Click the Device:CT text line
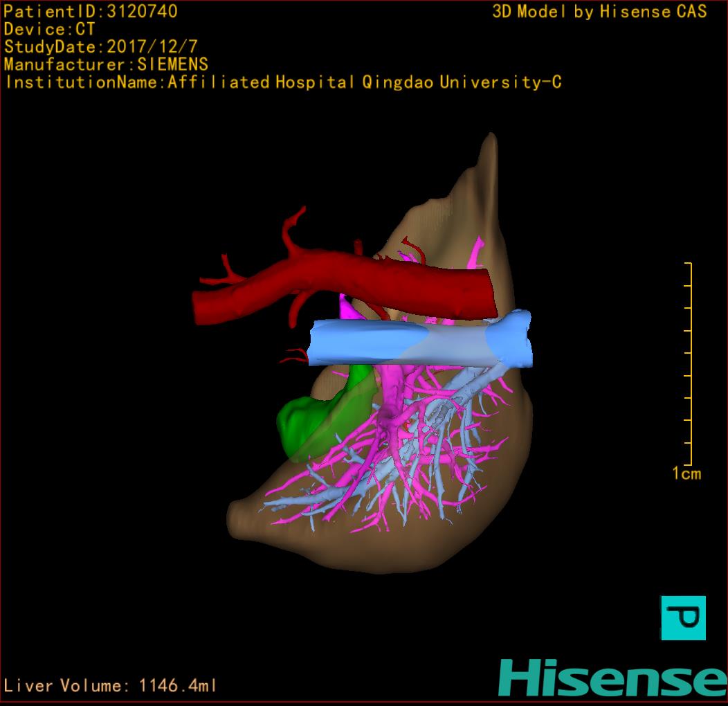This screenshot has height=706, width=728. [50, 29]
